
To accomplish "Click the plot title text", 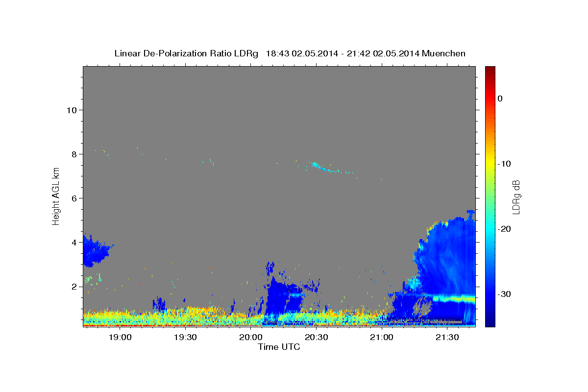I will pos(290,53).
